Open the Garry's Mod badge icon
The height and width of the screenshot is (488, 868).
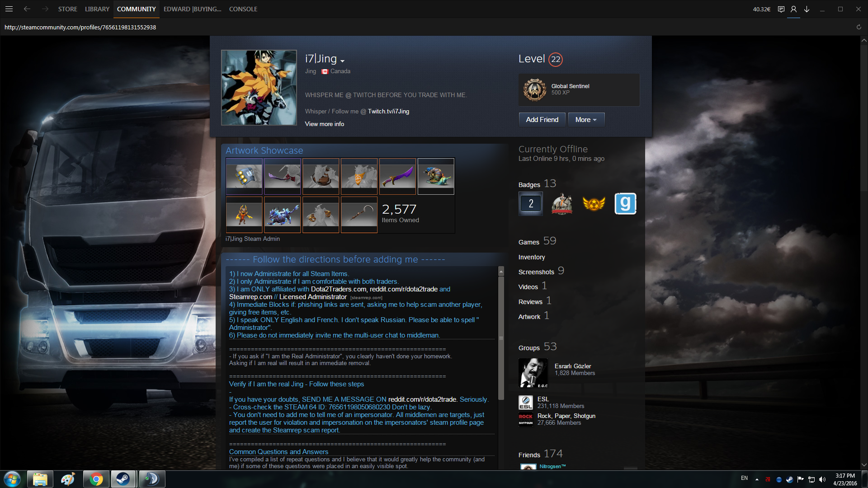tap(625, 204)
